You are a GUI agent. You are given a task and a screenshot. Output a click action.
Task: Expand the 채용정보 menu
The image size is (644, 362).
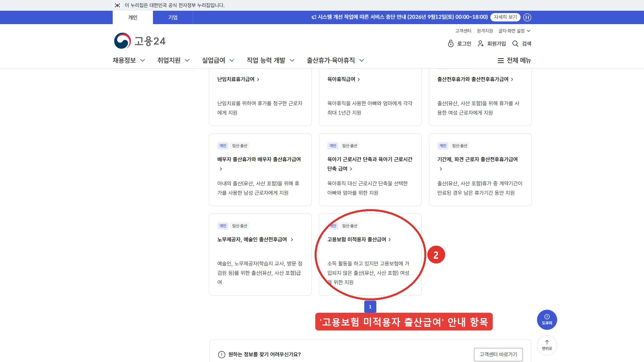(x=129, y=60)
